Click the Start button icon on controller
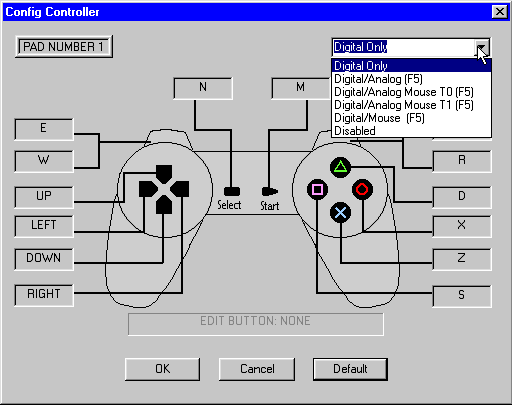 [x=270, y=191]
